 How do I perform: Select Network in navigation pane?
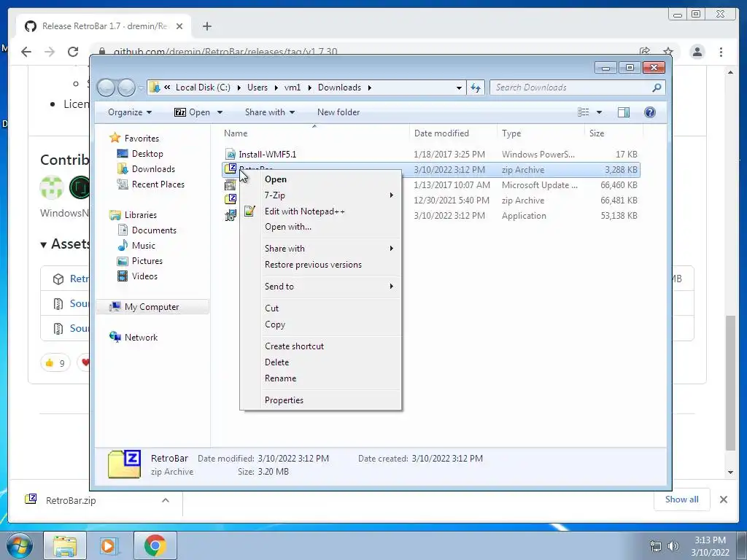tap(141, 338)
